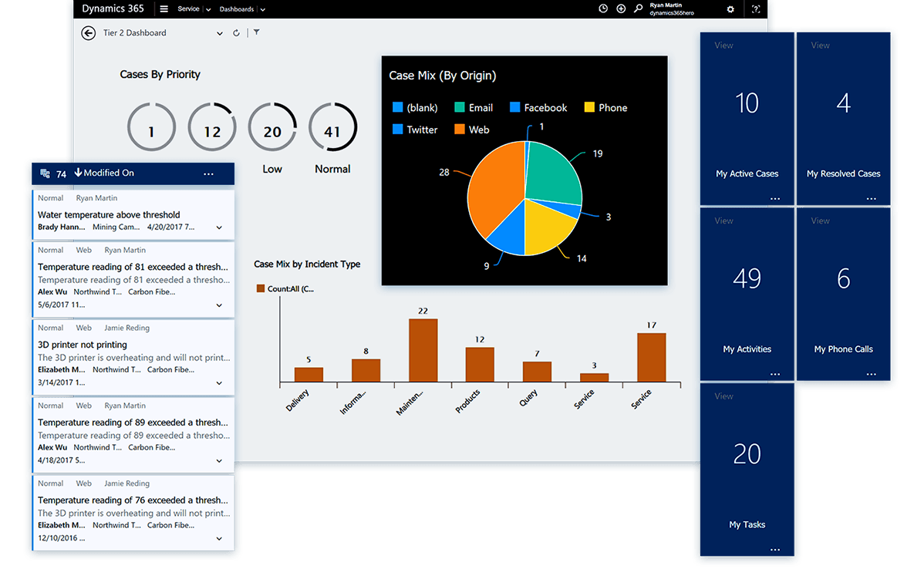Open the search magnifier icon
This screenshot has width=924, height=569.
(638, 8)
